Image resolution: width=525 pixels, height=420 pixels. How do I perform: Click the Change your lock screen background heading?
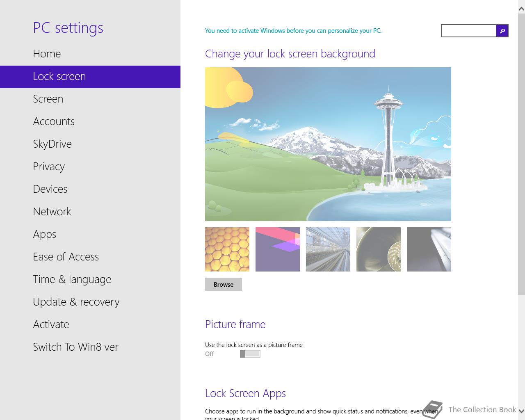(290, 54)
